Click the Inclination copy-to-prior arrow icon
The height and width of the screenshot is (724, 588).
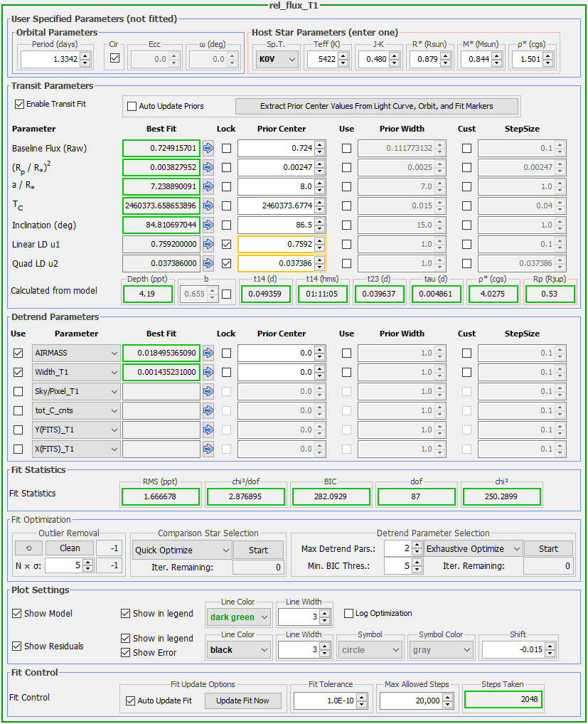point(208,225)
